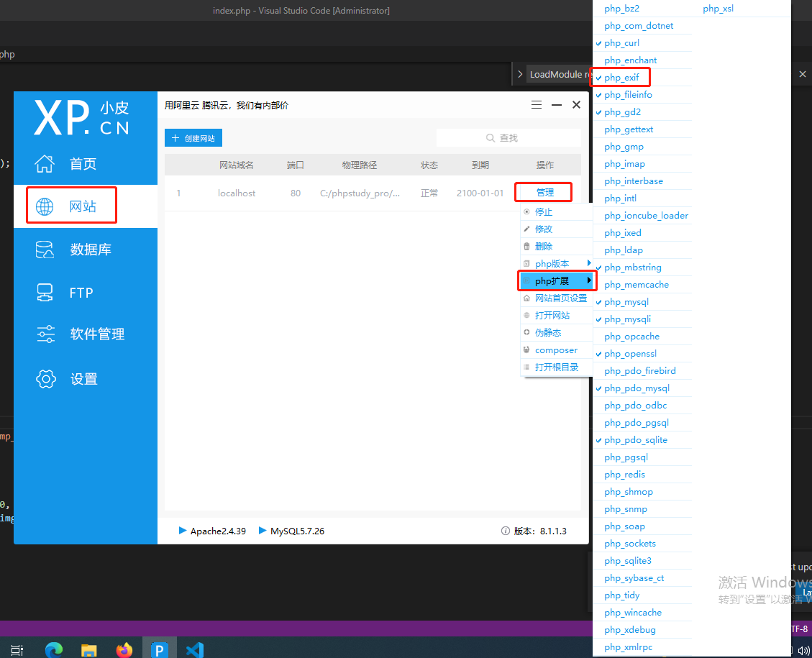The image size is (812, 658).
Task: Click the Apache2.4.39 play icon
Action: [182, 530]
